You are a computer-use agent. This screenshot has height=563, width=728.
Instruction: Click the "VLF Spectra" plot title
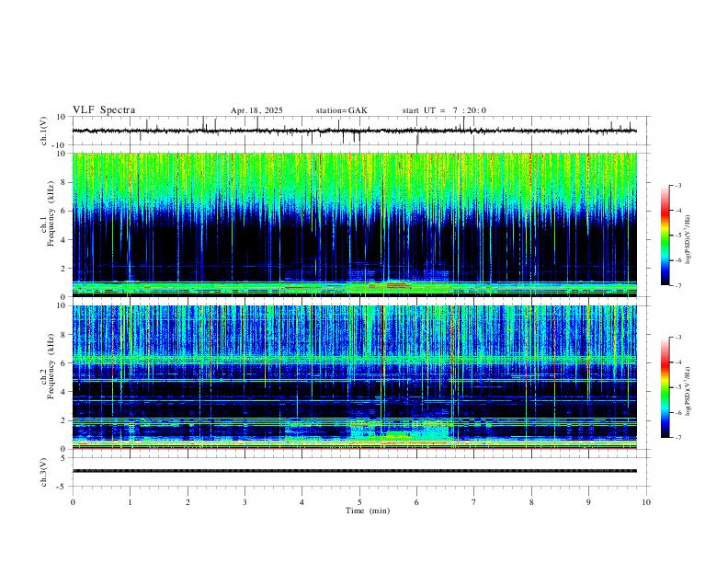click(x=104, y=110)
